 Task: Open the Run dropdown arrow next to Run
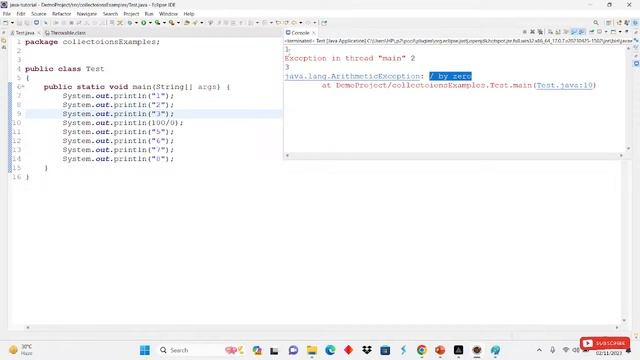[x=150, y=23]
